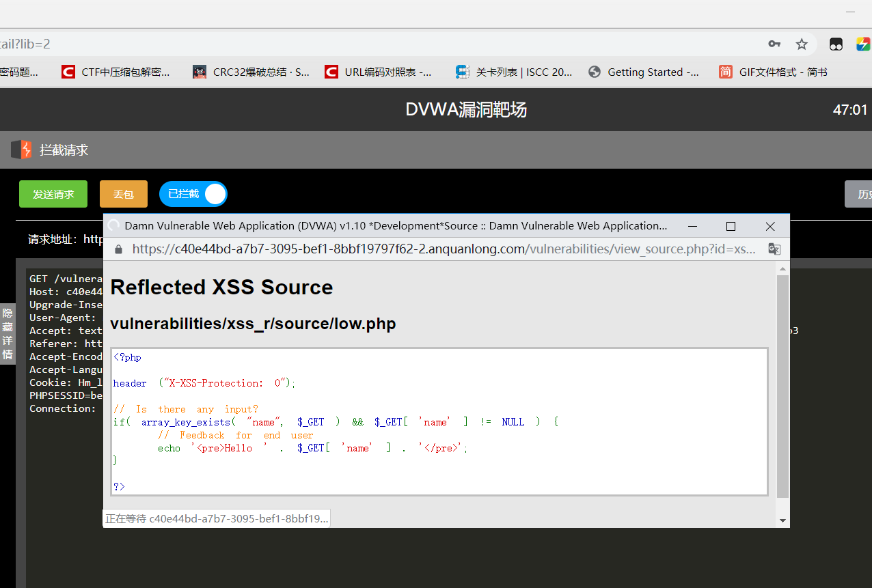This screenshot has width=872, height=588.
Task: Open the colorful extension icon in toolbar
Action: click(x=863, y=44)
